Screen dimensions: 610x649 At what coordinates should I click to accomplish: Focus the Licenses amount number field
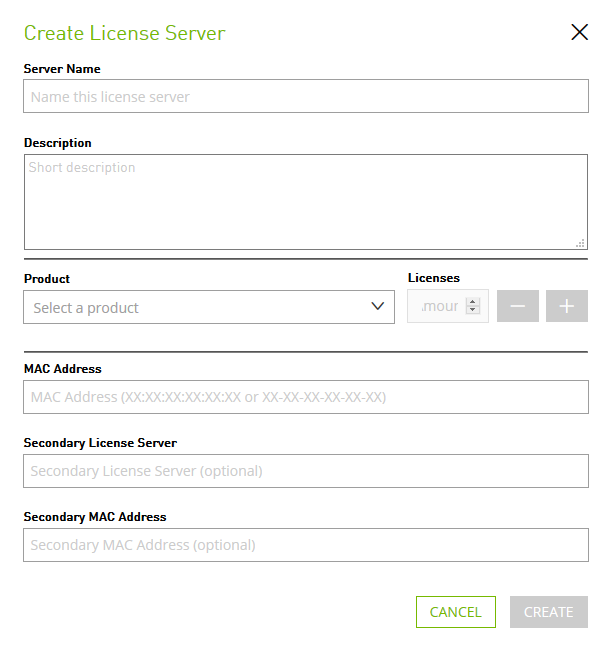437,307
